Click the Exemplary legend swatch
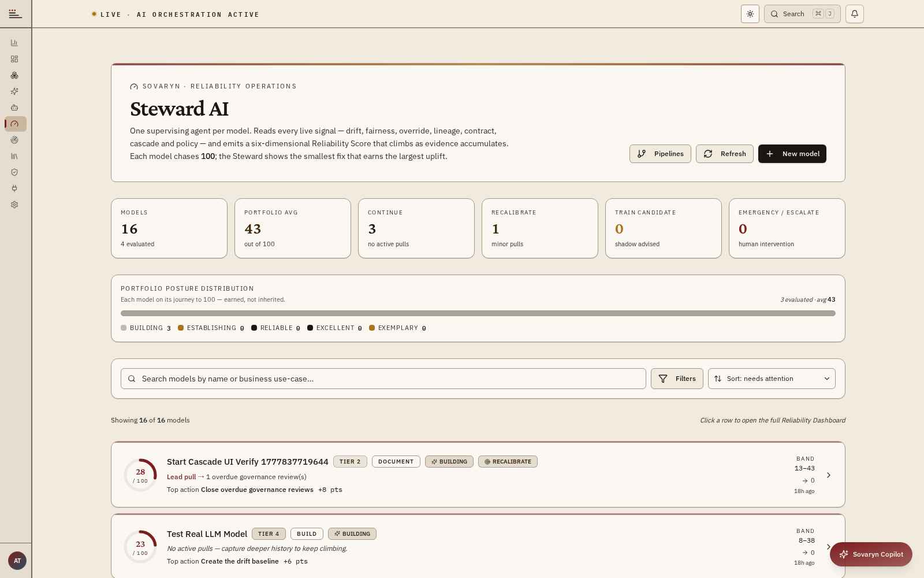 coord(372,328)
